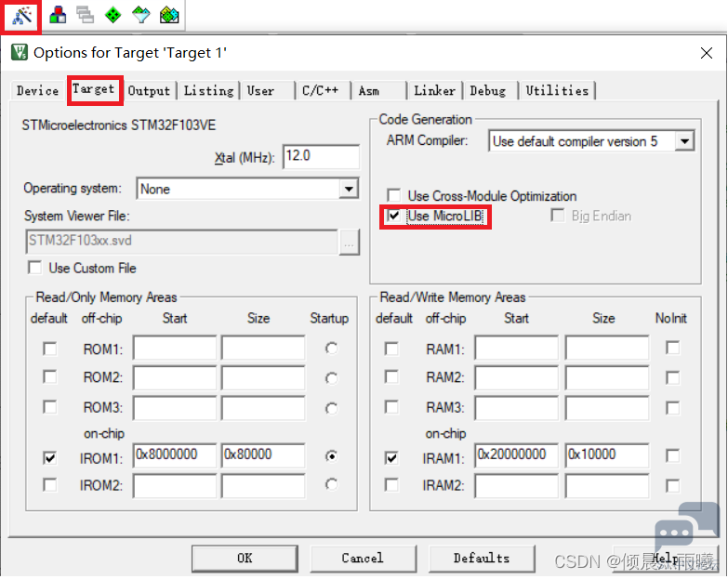
Task: Toggle the Use MicroLIB checkbox
Action: (x=393, y=216)
